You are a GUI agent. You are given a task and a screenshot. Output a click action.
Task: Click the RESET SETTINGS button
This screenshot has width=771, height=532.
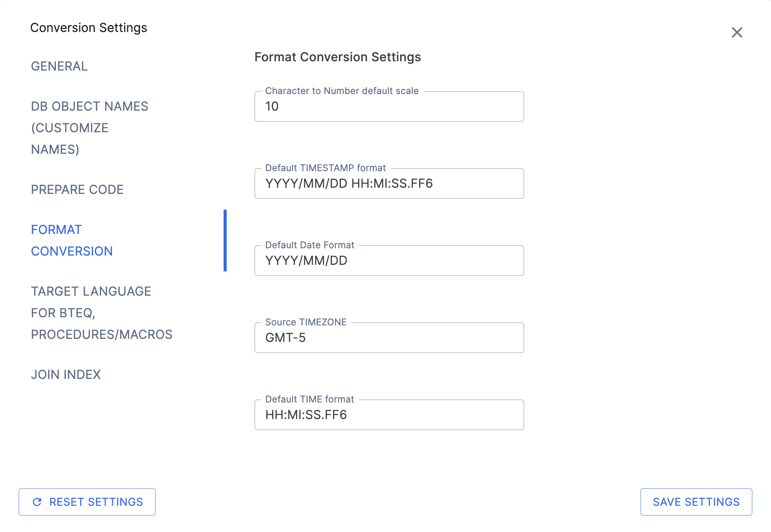click(87, 502)
